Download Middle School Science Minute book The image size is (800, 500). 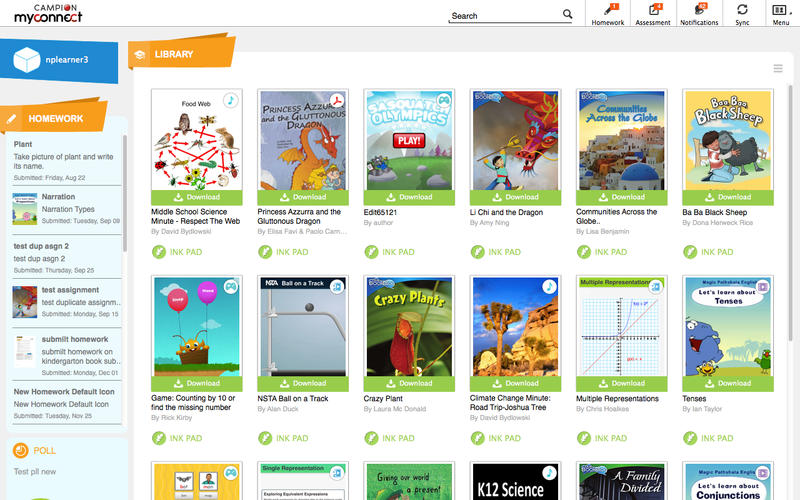pos(197,197)
